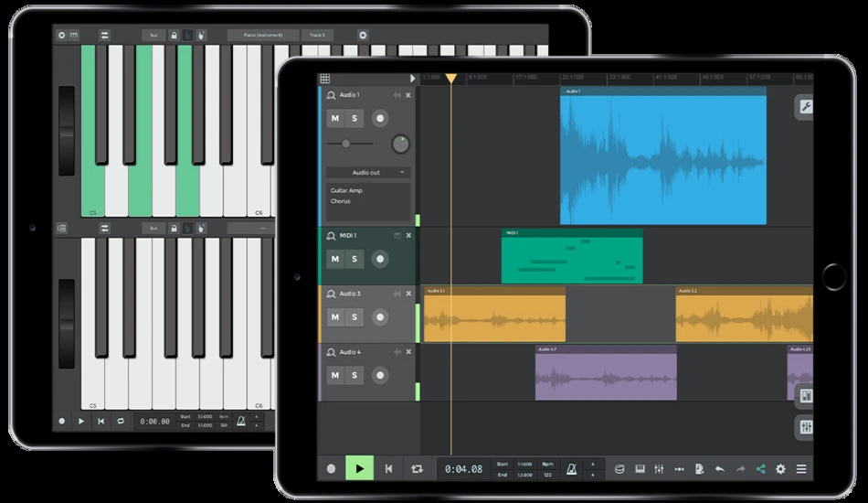The height and width of the screenshot is (503, 868).
Task: Open the mixer sliders icon in bottom toolbar
Action: (659, 469)
